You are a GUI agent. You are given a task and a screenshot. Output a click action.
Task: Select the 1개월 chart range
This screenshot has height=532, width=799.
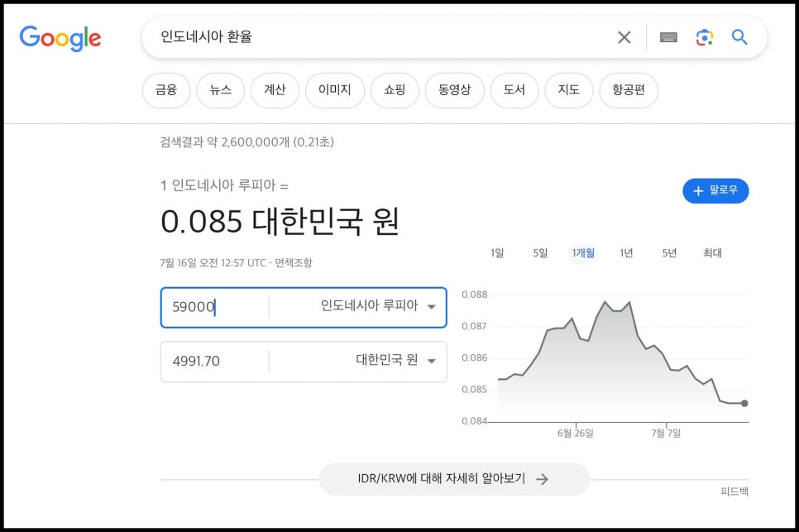[583, 252]
